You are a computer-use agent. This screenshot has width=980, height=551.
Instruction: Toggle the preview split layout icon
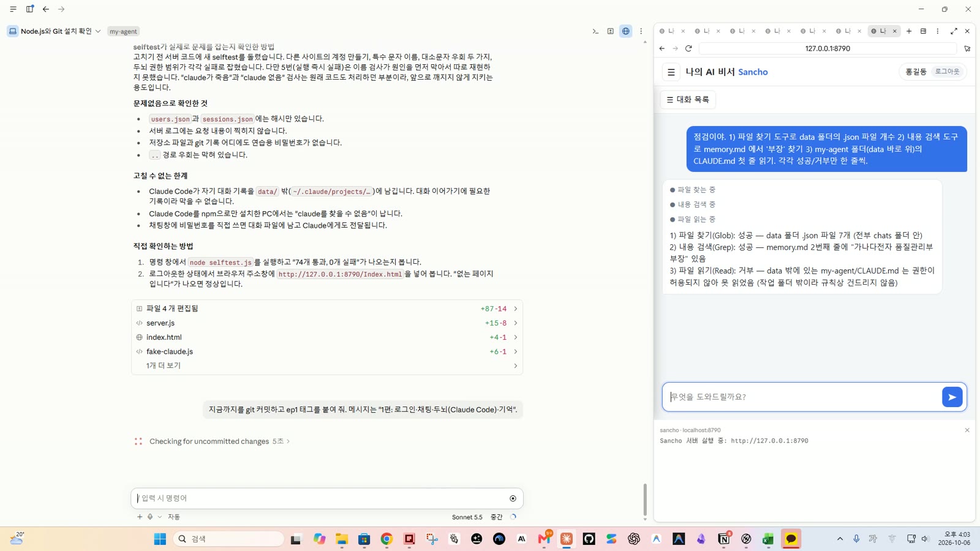pyautogui.click(x=923, y=31)
